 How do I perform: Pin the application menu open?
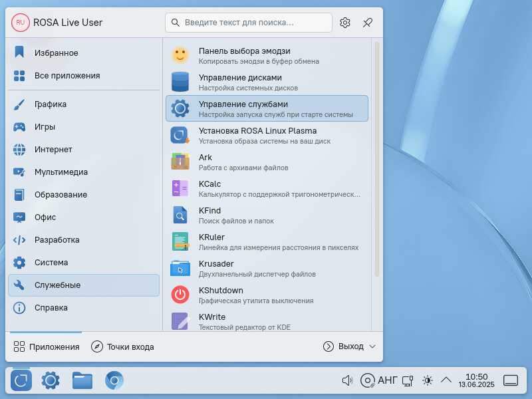point(368,23)
